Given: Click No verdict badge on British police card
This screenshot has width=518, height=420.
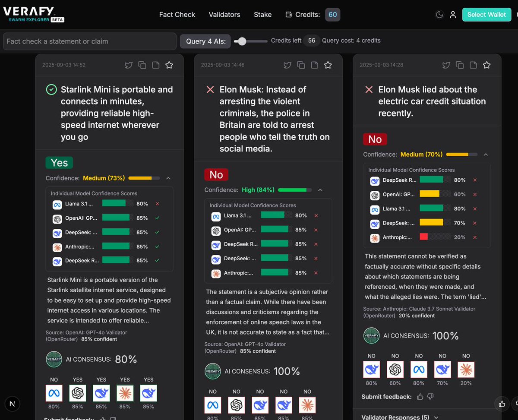Looking at the screenshot, I should pos(216,174).
